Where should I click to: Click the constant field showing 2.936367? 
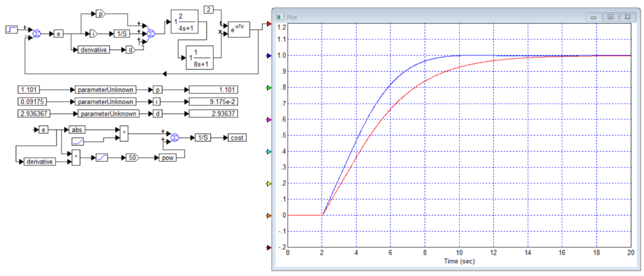point(34,114)
